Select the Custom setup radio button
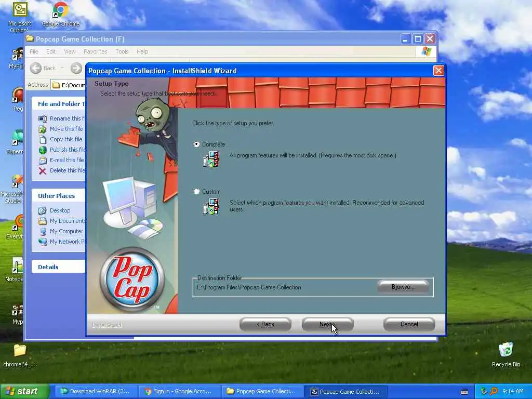 196,192
